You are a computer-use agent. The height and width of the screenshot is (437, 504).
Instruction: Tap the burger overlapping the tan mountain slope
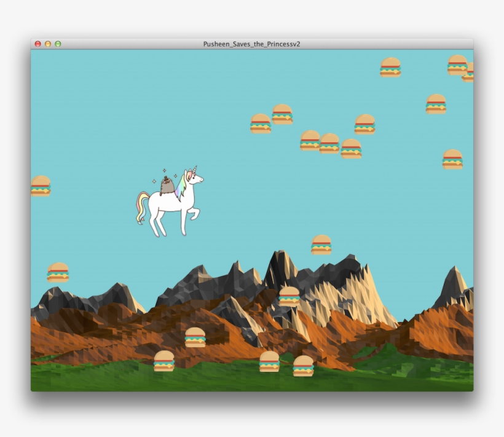[x=289, y=296]
